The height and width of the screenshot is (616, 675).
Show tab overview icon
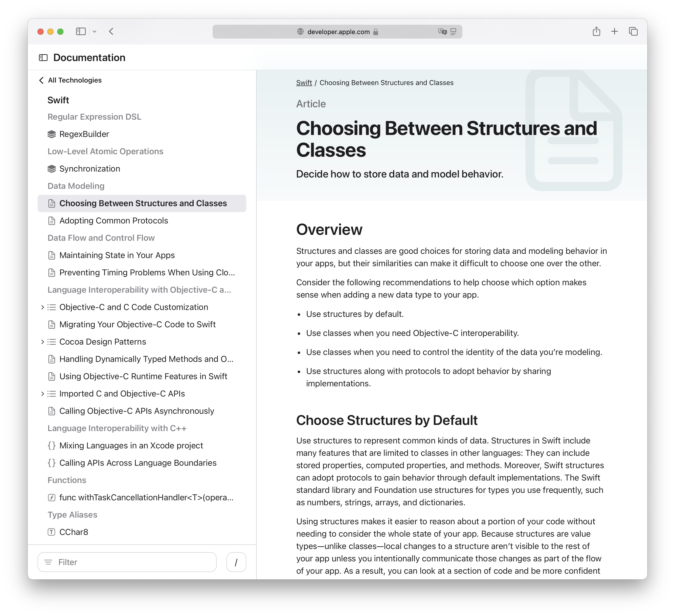633,31
